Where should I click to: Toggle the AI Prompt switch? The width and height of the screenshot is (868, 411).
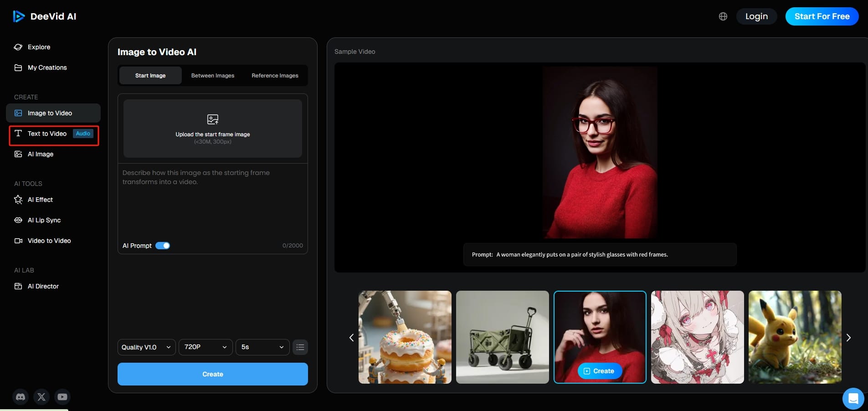(x=163, y=246)
